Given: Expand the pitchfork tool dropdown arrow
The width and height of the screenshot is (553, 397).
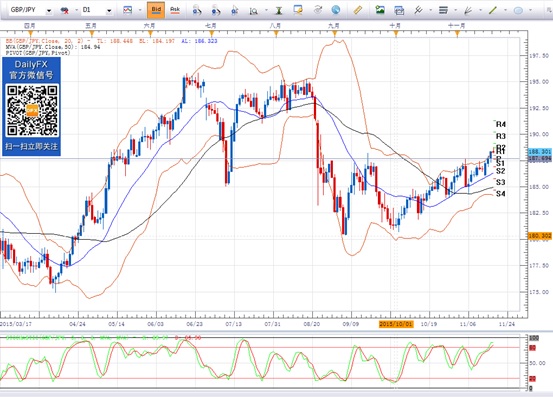Looking at the screenshot, I should tap(431, 11).
